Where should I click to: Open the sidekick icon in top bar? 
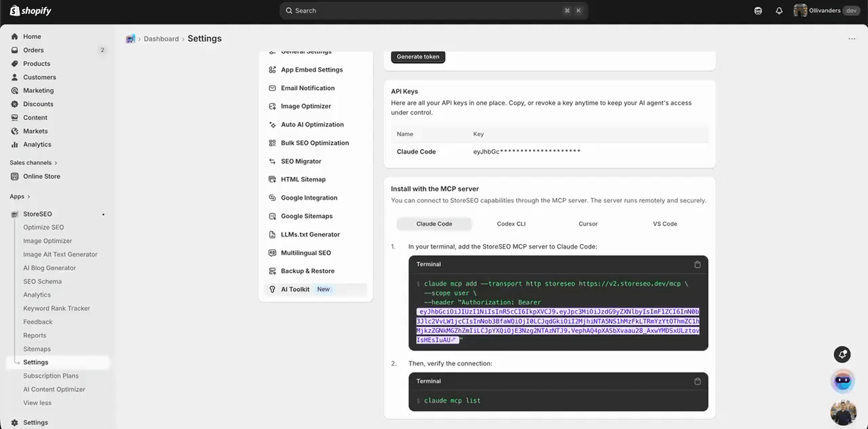tap(758, 11)
